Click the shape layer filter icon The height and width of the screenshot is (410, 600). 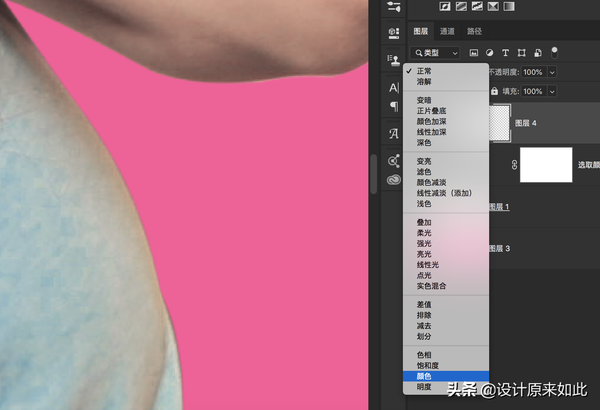click(x=522, y=52)
